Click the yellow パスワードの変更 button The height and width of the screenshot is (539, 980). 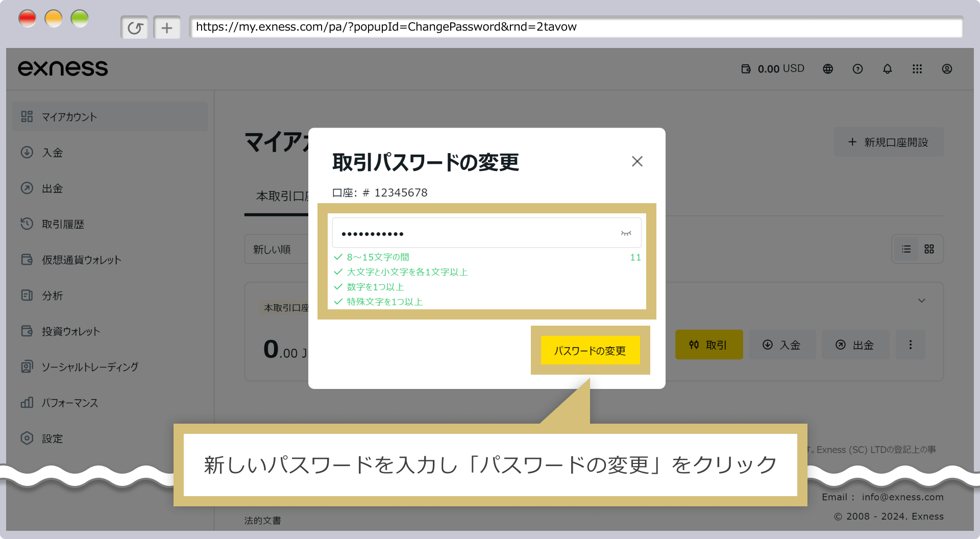coord(590,351)
